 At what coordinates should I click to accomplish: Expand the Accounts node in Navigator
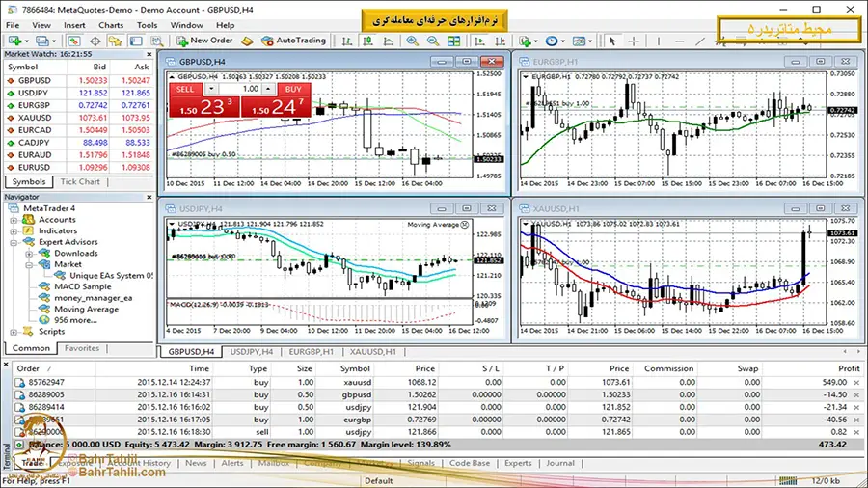click(14, 220)
